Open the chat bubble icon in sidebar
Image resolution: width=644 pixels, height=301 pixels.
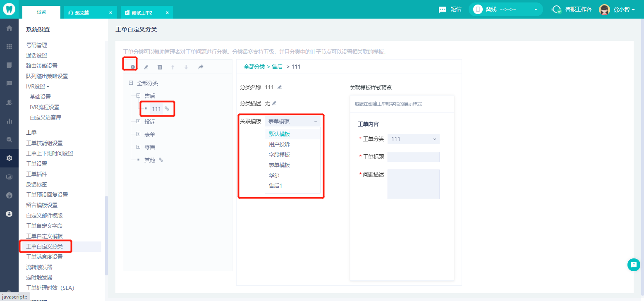coord(9,84)
